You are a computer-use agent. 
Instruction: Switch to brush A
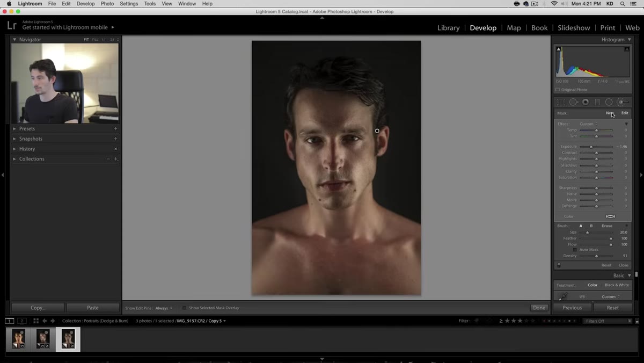[x=581, y=226]
